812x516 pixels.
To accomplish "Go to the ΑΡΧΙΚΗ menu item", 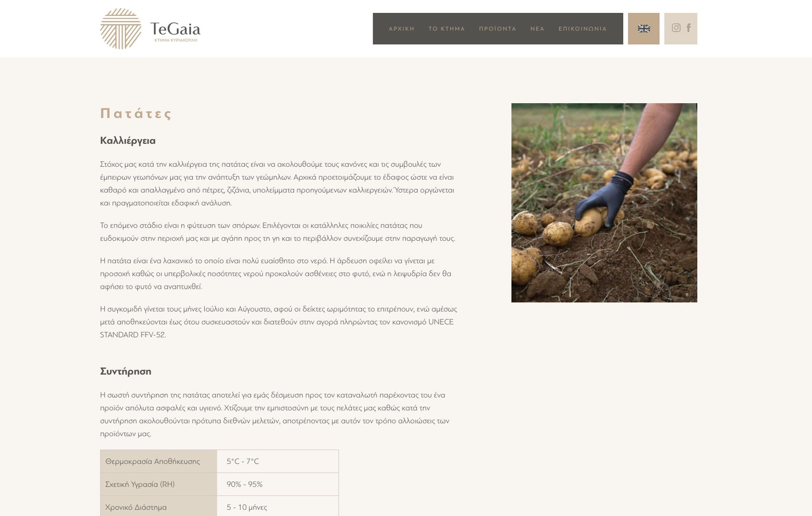I will [401, 29].
